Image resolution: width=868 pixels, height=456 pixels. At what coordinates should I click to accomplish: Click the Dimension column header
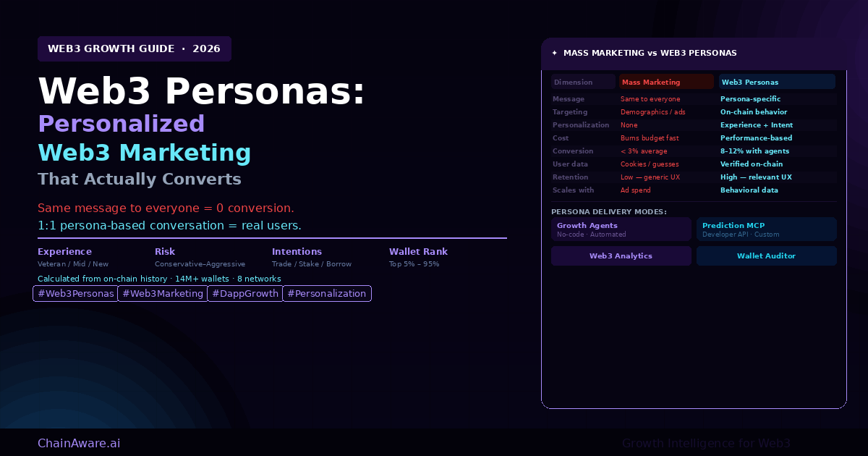tap(583, 82)
